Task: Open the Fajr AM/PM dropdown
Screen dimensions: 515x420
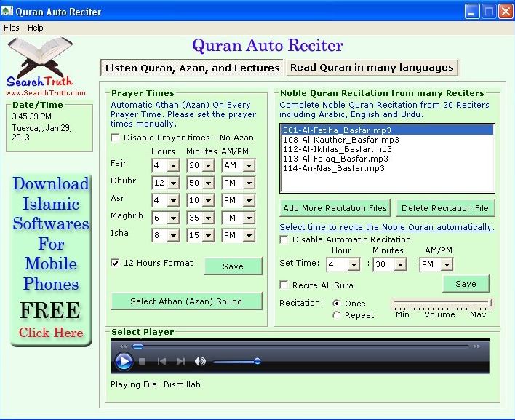Action: (x=249, y=166)
